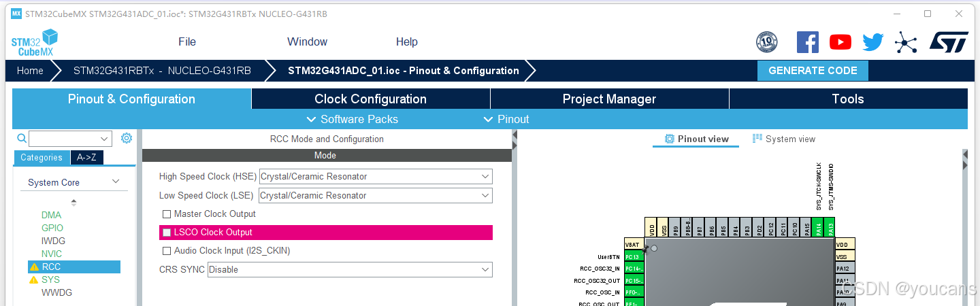
Task: Switch to Clock Configuration tab
Action: point(371,99)
